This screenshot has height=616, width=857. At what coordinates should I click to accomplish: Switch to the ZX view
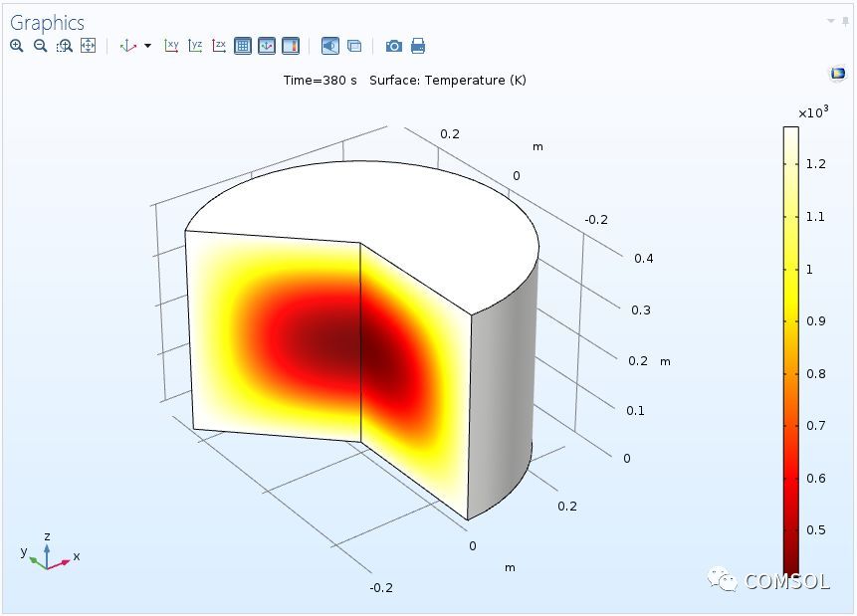(x=219, y=46)
